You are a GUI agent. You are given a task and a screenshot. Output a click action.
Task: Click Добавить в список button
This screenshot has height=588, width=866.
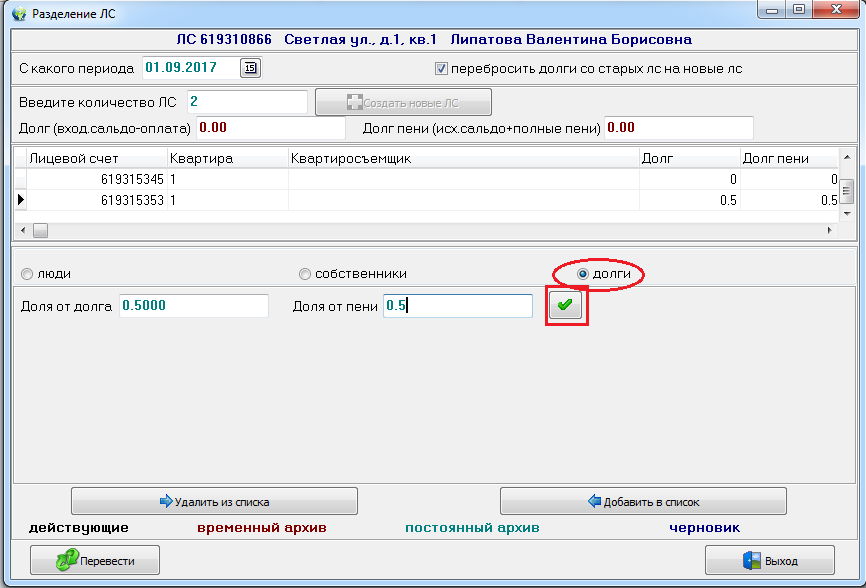[643, 502]
